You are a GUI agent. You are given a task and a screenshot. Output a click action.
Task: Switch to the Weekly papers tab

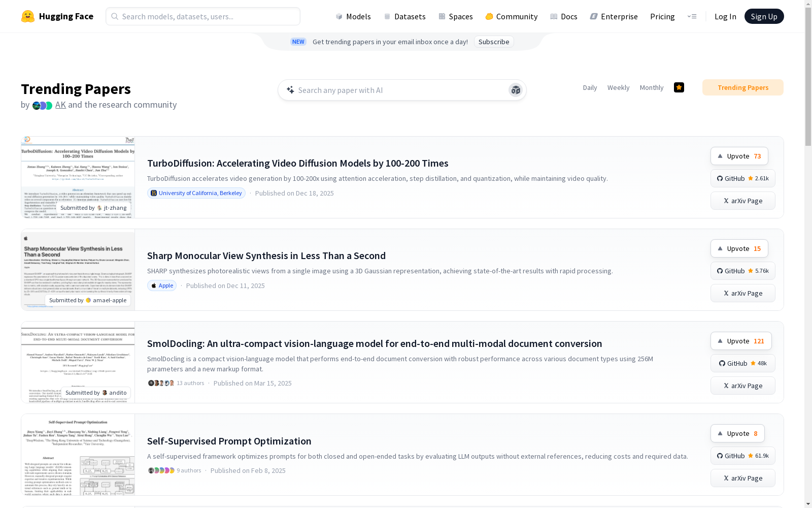click(x=618, y=87)
